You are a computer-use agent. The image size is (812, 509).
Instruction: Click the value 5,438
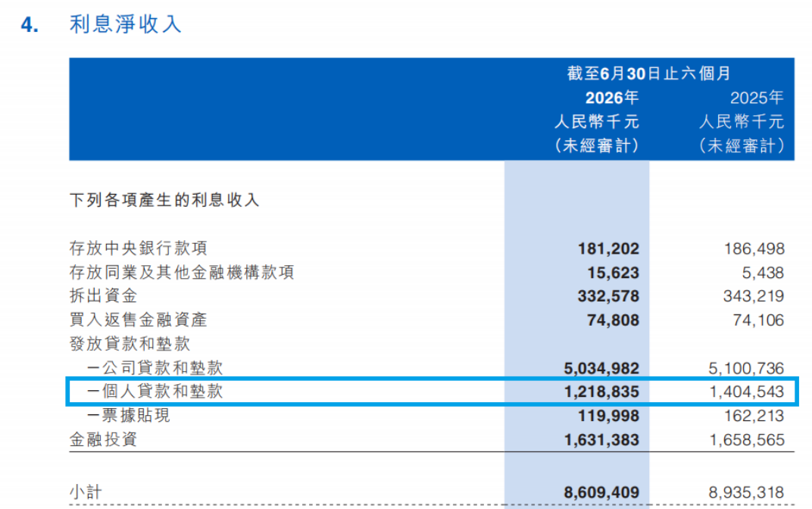pos(762,273)
